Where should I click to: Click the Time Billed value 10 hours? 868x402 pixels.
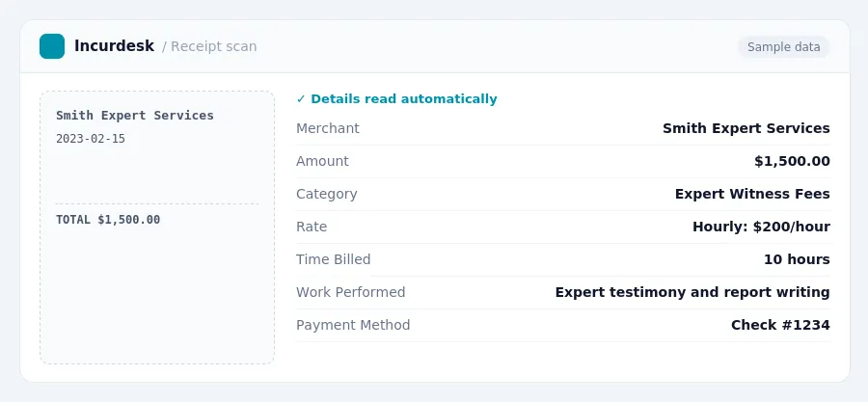pos(796,259)
